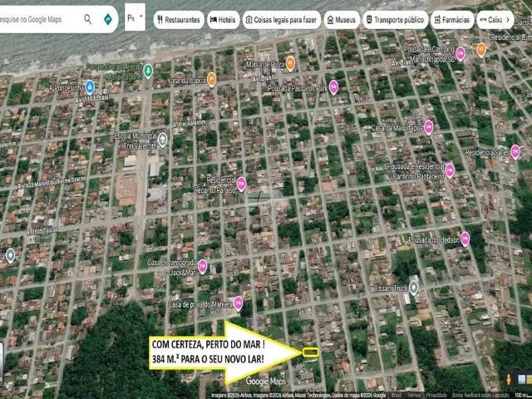Select the Hotéis chip
This screenshot has width=532, height=399.
coord(224,20)
